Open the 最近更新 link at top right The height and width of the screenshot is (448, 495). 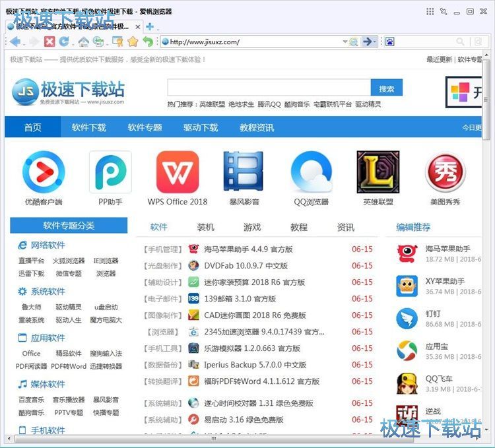coord(439,59)
